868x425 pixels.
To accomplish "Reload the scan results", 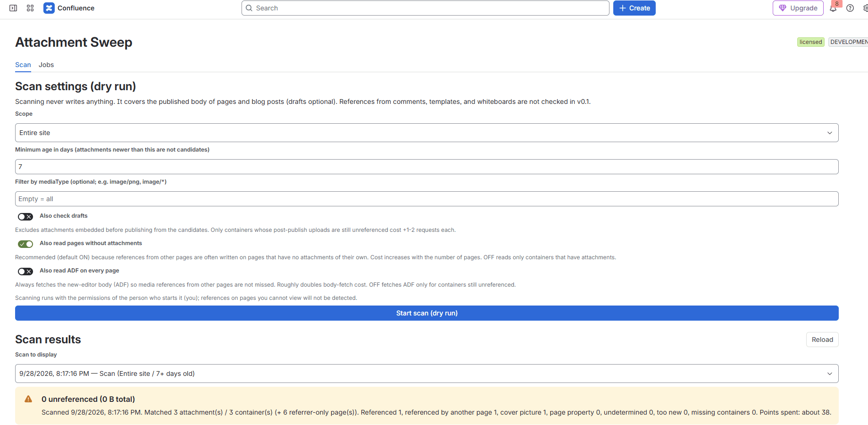I will [x=822, y=340].
